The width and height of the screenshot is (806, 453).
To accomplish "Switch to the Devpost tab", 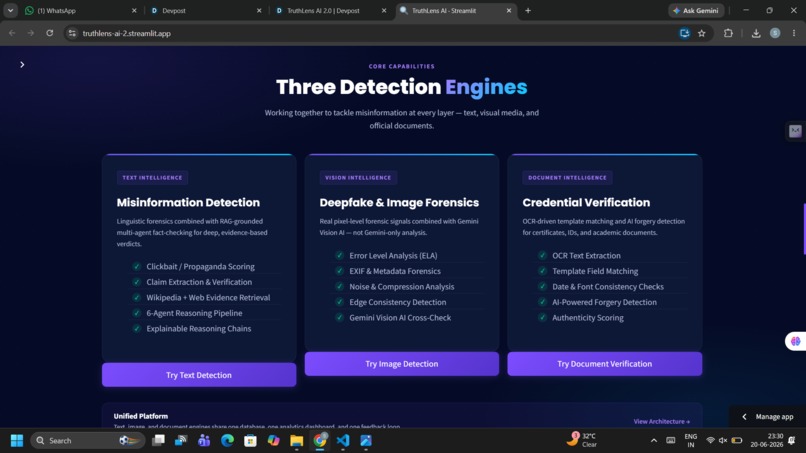I will (206, 10).
